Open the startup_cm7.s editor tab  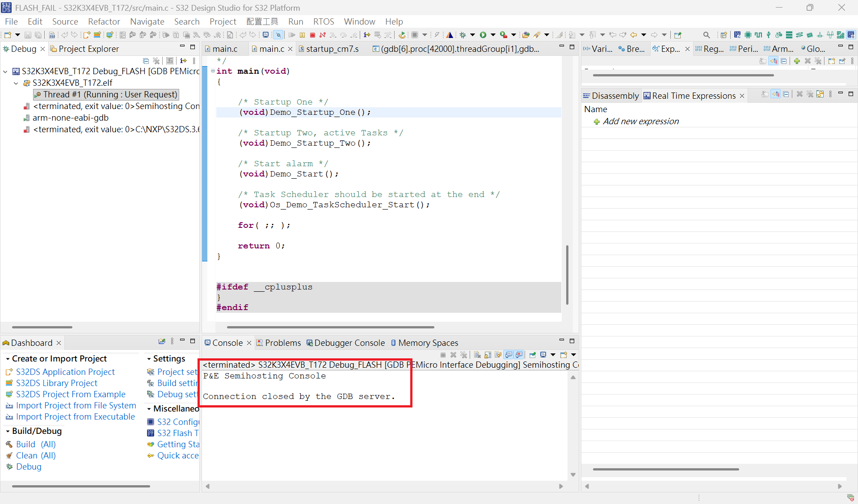(x=328, y=49)
